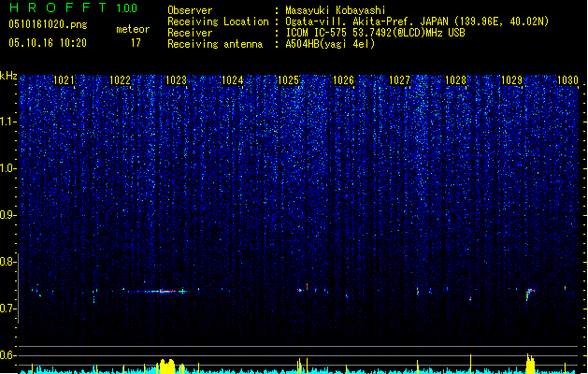588x374 pixels.
Task: Click the meteor count value 17
Action: tap(136, 43)
